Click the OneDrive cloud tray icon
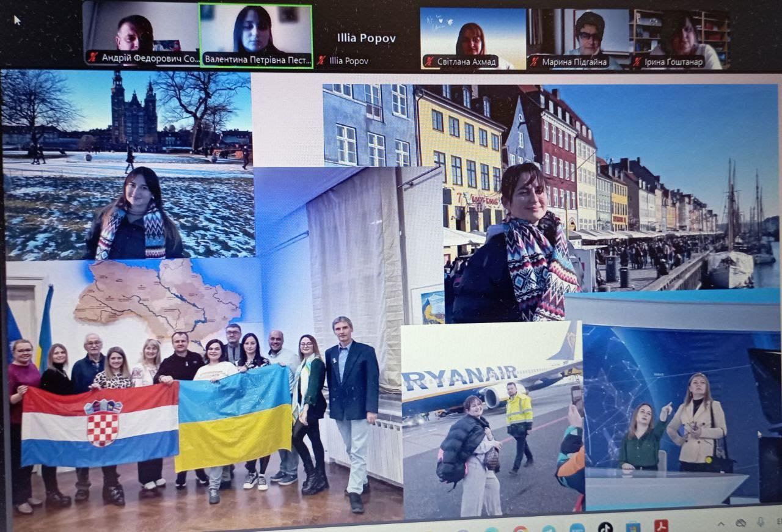The width and height of the screenshot is (782, 532). (740, 523)
